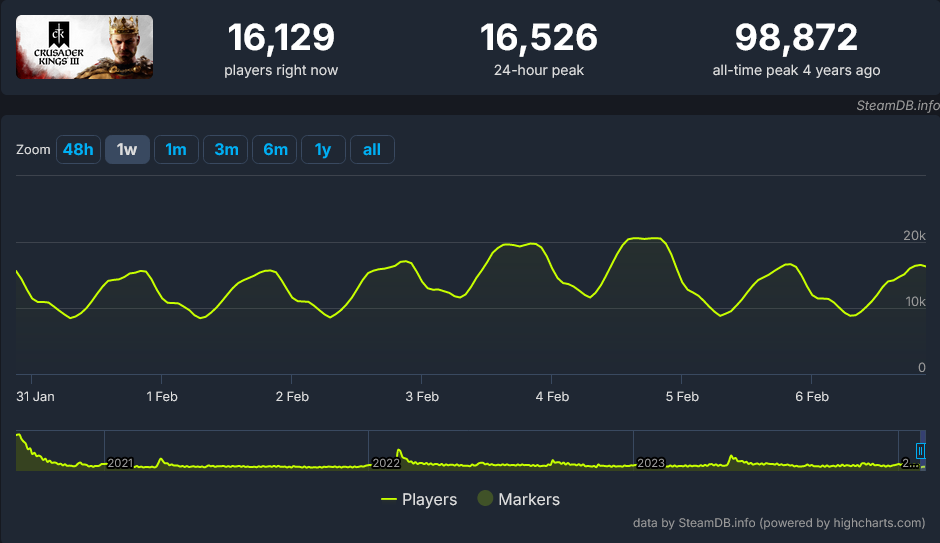
Task: Click the 2023 label in the navigator
Action: tap(650, 463)
